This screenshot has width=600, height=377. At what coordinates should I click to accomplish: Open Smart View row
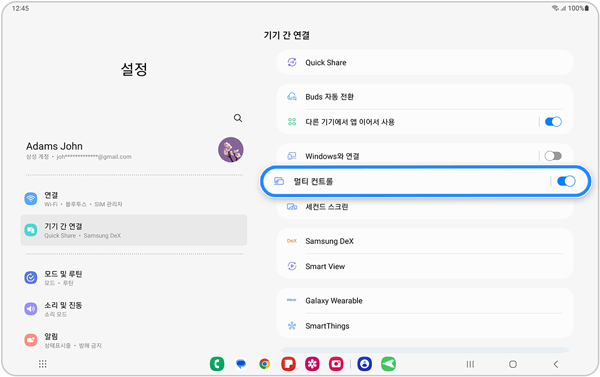tap(425, 266)
